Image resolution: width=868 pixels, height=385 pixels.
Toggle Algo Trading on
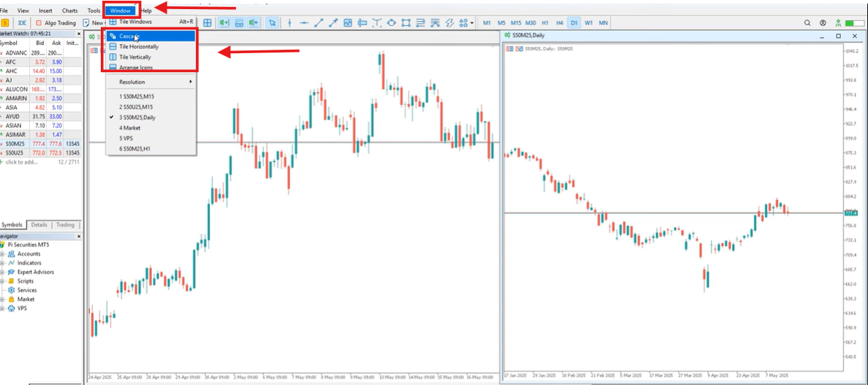click(55, 22)
